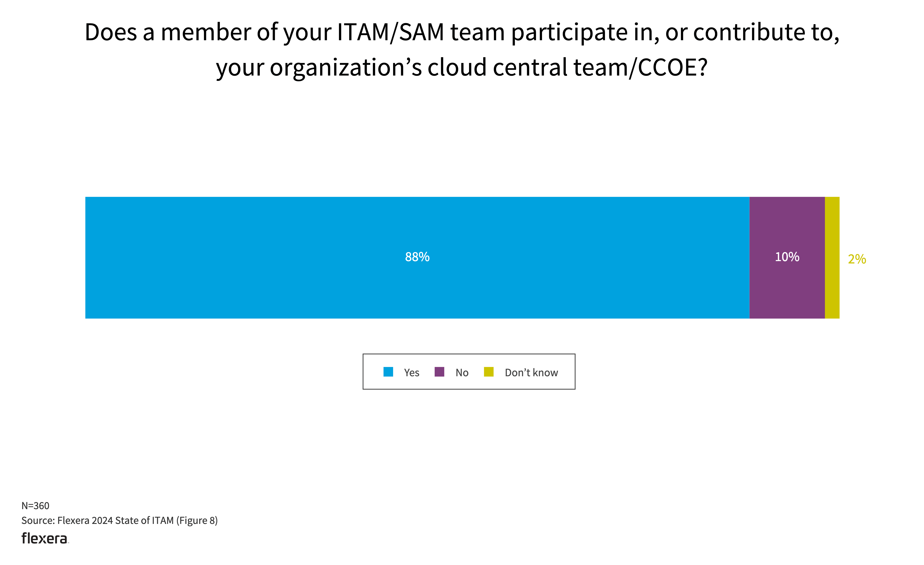Select the purple No legend swatch
Screen dimensions: 924x565
point(439,372)
